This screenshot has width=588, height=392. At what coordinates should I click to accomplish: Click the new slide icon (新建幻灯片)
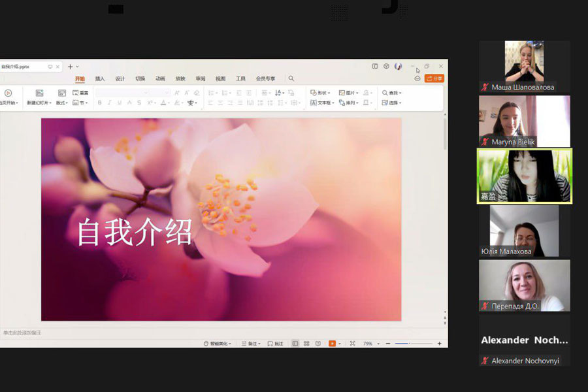point(39,93)
